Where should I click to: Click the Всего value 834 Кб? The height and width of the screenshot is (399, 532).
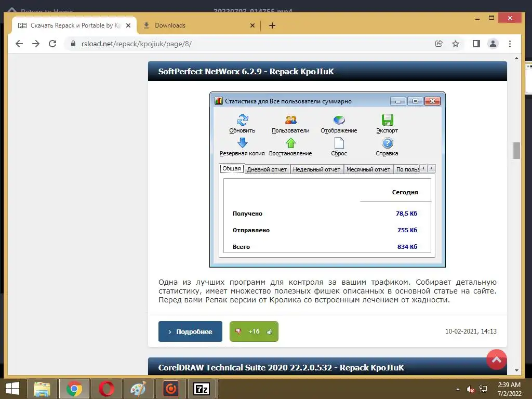[x=407, y=247]
